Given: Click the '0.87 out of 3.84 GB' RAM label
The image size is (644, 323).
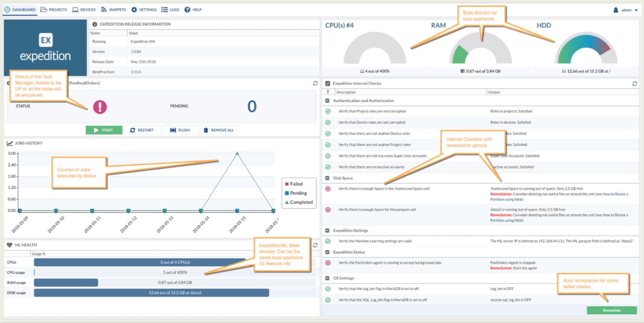Looking at the screenshot, I should pos(483,71).
